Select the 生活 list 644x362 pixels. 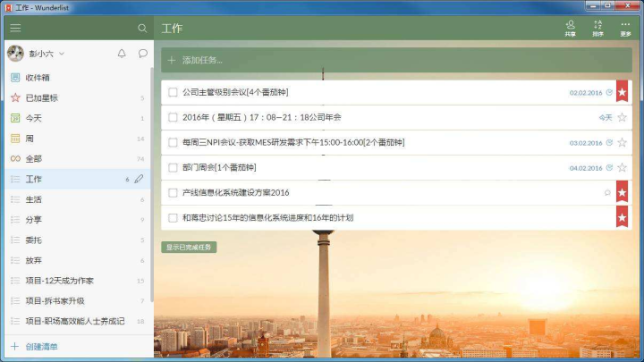pyautogui.click(x=78, y=199)
